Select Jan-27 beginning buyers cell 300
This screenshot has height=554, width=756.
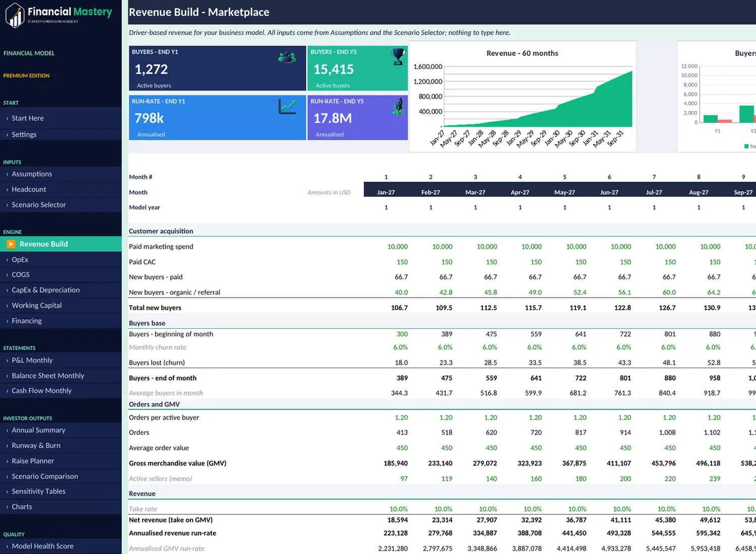pyautogui.click(x=402, y=334)
